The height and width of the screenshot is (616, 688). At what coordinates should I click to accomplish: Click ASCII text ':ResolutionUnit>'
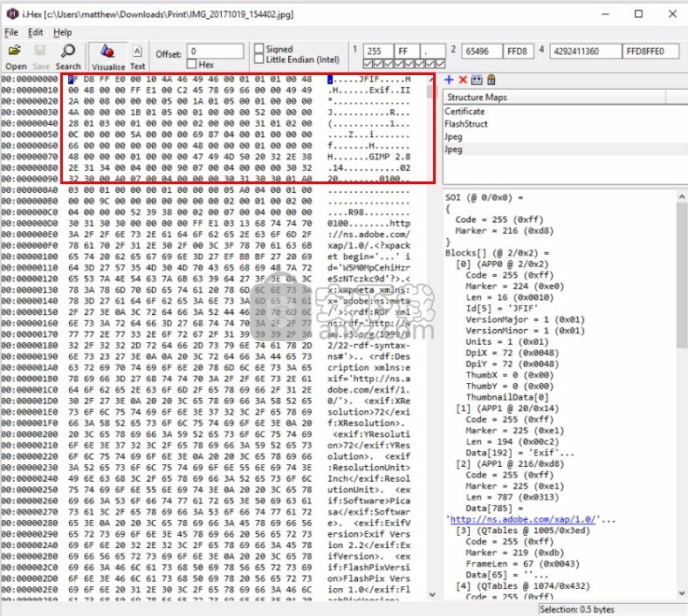[368, 468]
